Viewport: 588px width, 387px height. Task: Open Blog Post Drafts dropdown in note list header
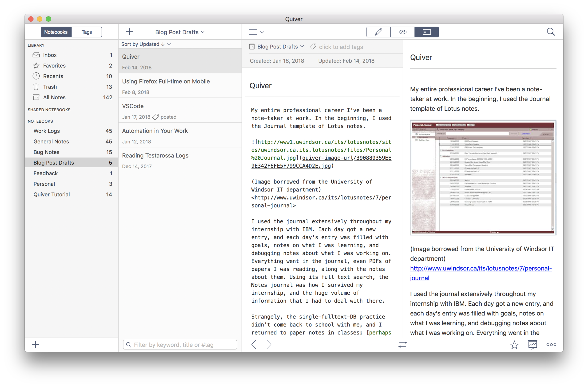[180, 32]
